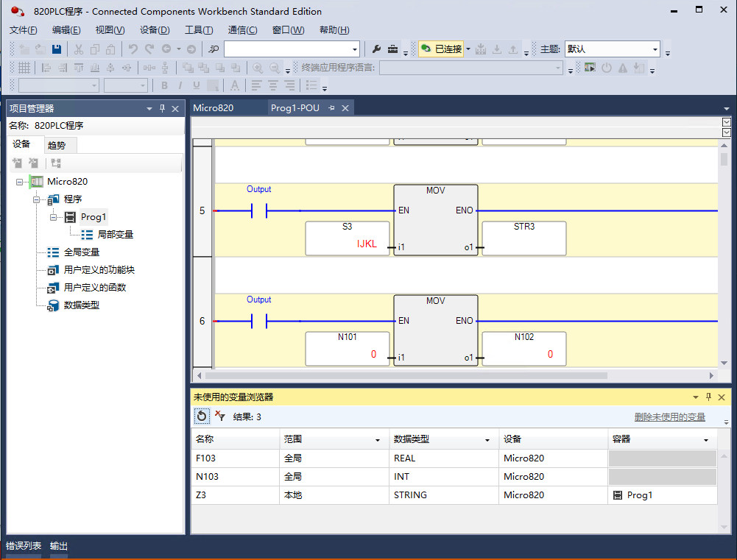The image size is (737, 560).
Task: Click the ladder editor horizontal scrollbar
Action: coord(406,375)
